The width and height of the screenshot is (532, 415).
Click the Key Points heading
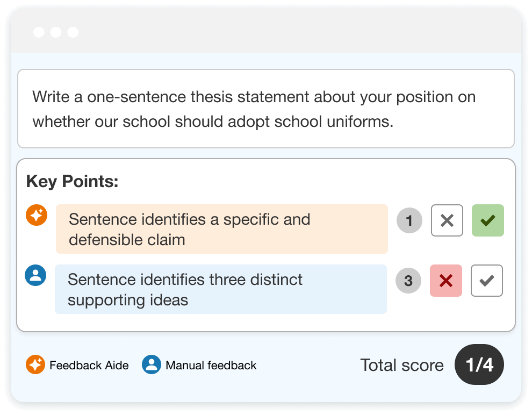pos(72,181)
